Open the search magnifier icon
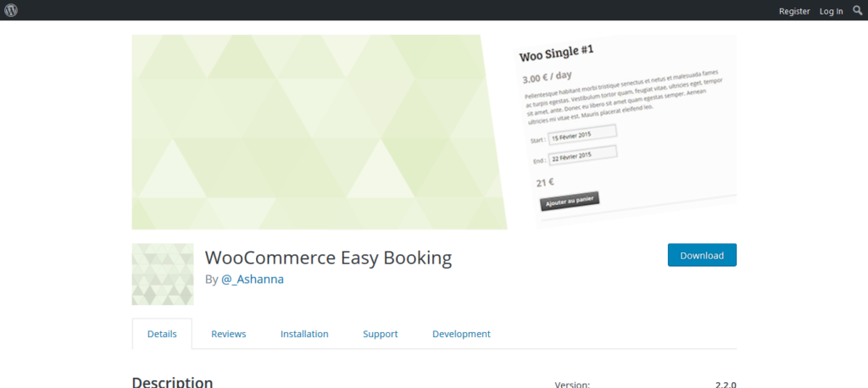868x388 pixels. click(x=858, y=10)
